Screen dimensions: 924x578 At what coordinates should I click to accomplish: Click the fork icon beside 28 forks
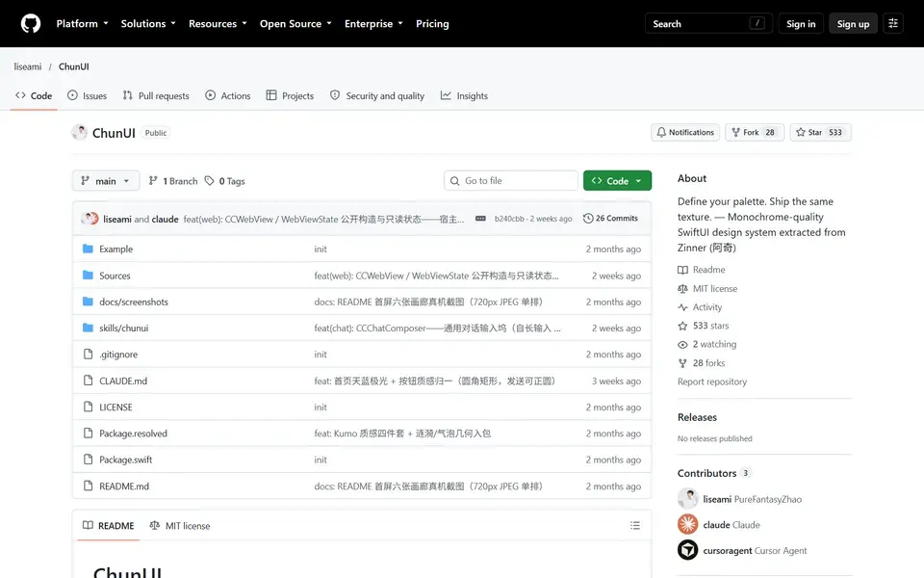pyautogui.click(x=682, y=363)
